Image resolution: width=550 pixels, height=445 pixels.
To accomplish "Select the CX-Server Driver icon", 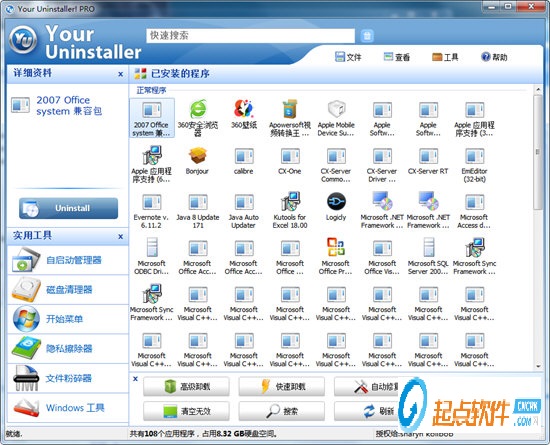I will pyautogui.click(x=382, y=156).
